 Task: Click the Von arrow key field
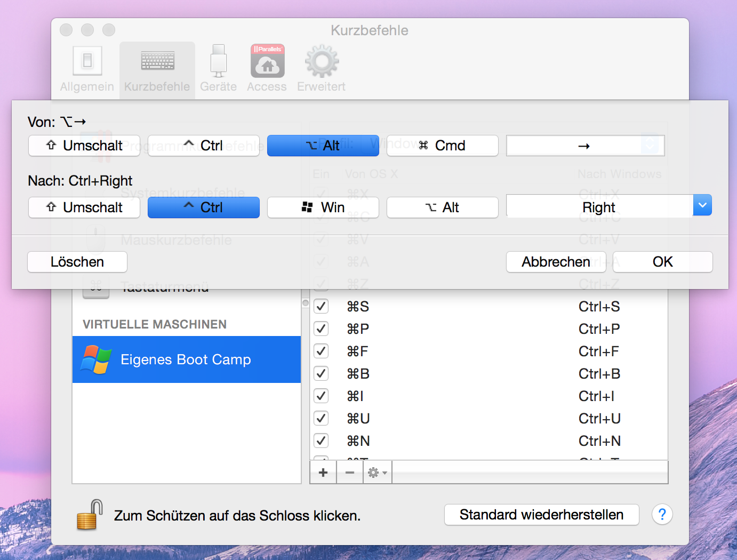click(584, 146)
